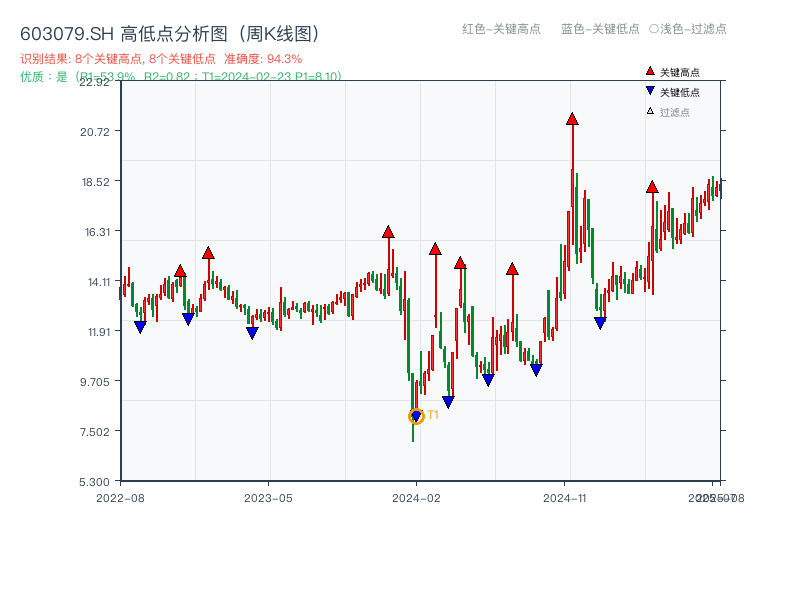The height and width of the screenshot is (600, 800).
Task: Click the 2022-08 x-axis label
Action: [120, 498]
